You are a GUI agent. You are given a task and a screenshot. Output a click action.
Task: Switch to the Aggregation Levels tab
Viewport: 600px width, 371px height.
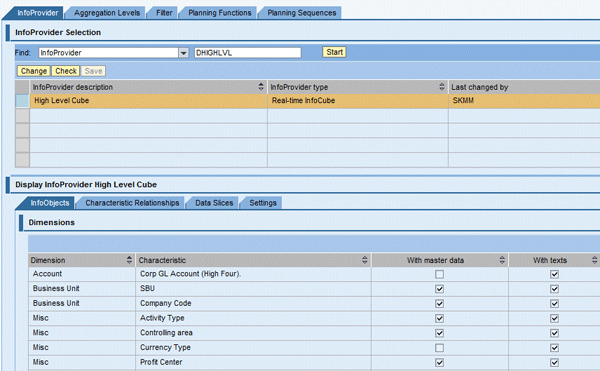coord(107,13)
